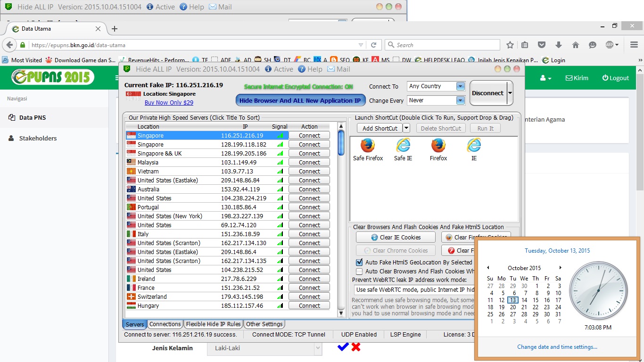Launch the Safe IE shortcut icon
644x362 pixels.
[403, 145]
